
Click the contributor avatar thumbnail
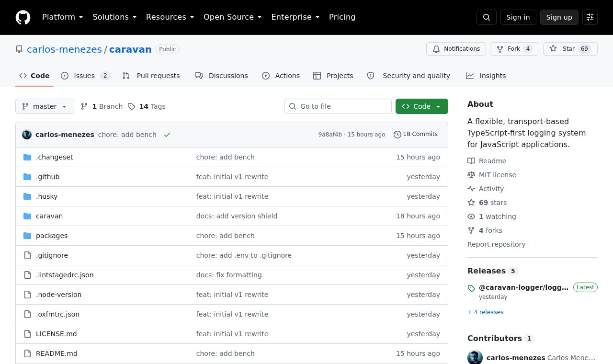coord(475,357)
